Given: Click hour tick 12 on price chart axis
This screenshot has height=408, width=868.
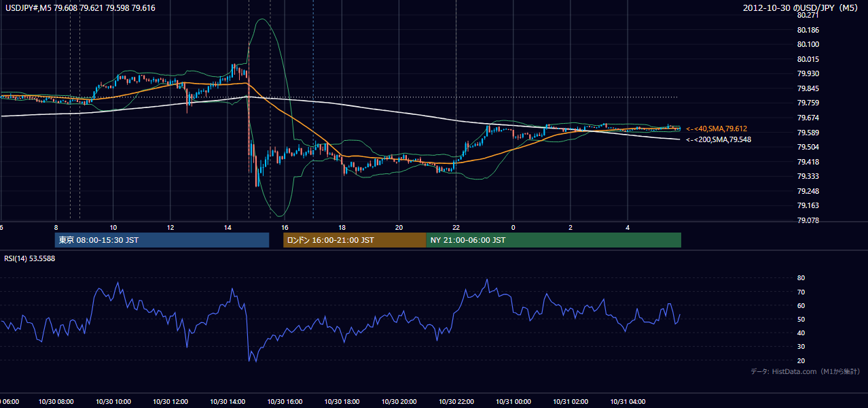Looking at the screenshot, I should (x=170, y=227).
